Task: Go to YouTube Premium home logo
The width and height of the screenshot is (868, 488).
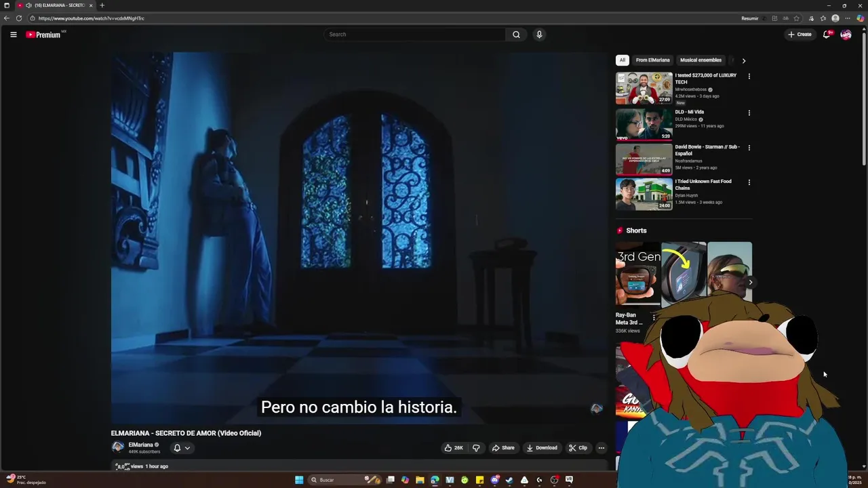Action: coord(43,35)
